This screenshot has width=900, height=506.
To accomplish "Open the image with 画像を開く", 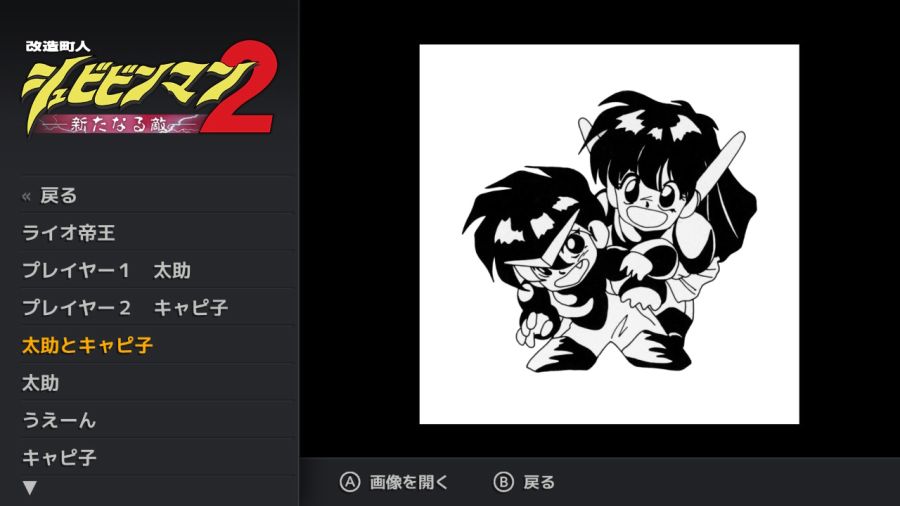I will (x=408, y=482).
